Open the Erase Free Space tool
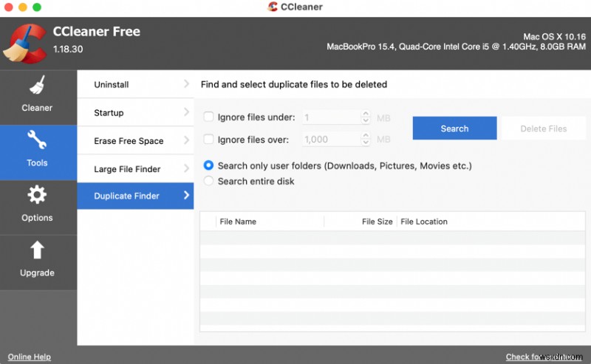This screenshot has width=591, height=364. [x=135, y=140]
